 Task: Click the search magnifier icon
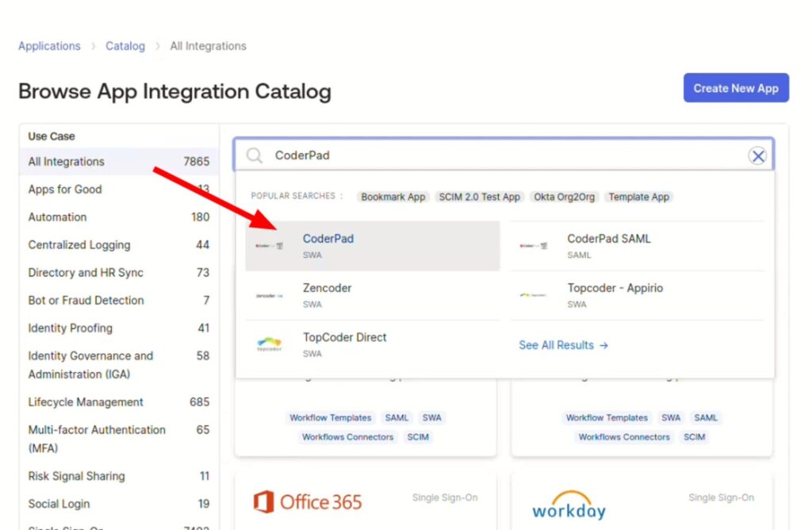(253, 155)
